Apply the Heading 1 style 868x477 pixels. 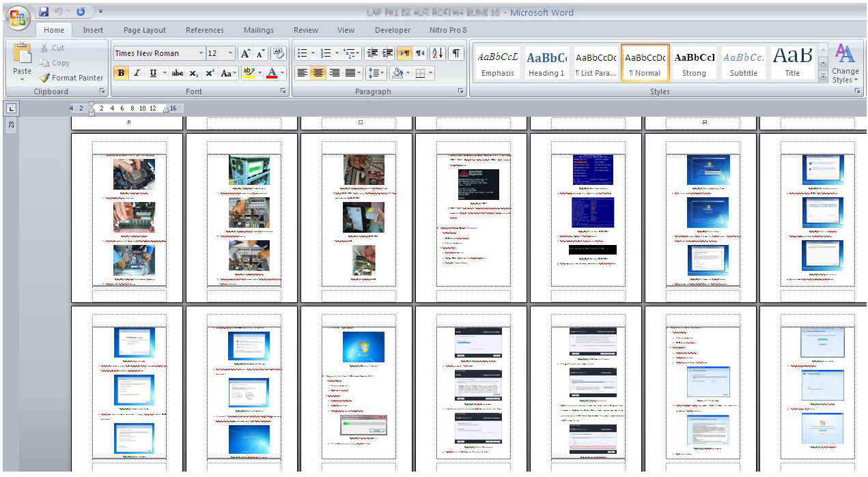[x=546, y=63]
